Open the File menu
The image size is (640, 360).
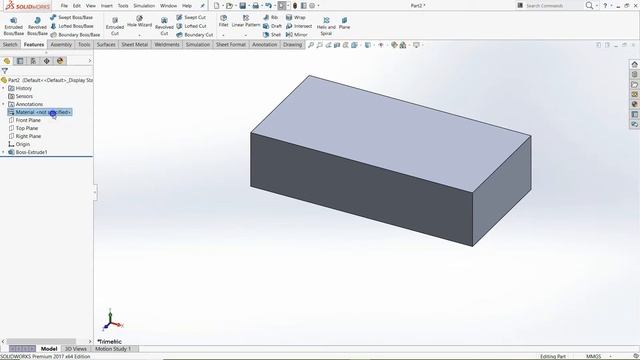[64, 6]
